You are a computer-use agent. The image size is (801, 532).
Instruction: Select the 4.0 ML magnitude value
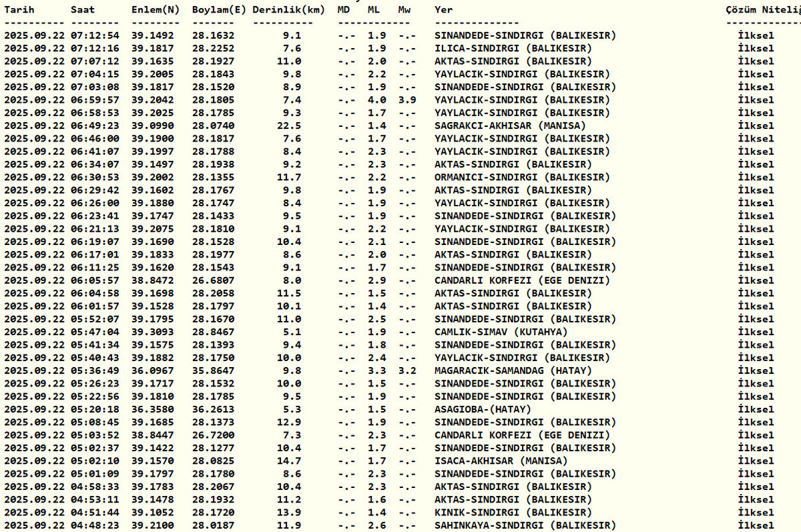click(377, 99)
